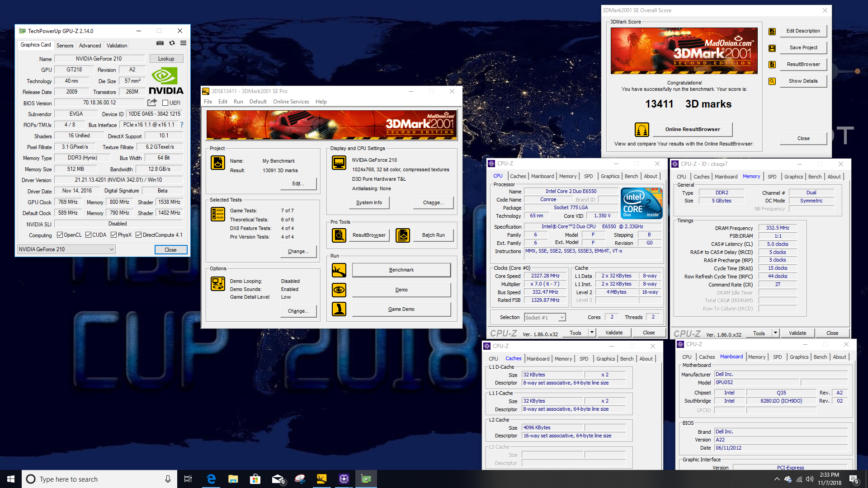Toggle the DirectCompute 4.1 checkbox
Viewport: 868px width, 488px height.
pyautogui.click(x=139, y=235)
